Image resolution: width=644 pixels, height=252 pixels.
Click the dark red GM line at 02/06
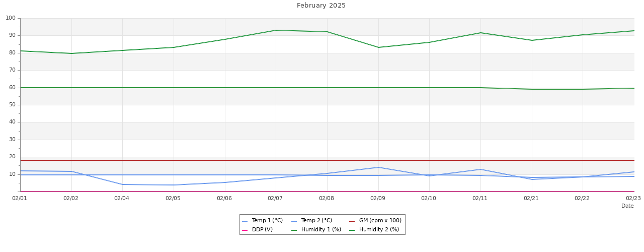pyautogui.click(x=224, y=160)
